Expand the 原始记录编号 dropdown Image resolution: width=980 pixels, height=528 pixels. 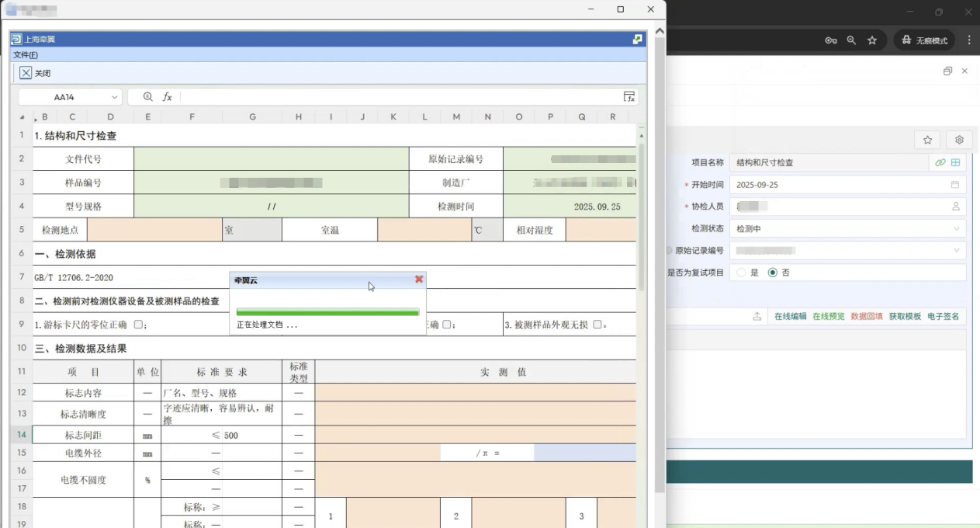point(956,251)
